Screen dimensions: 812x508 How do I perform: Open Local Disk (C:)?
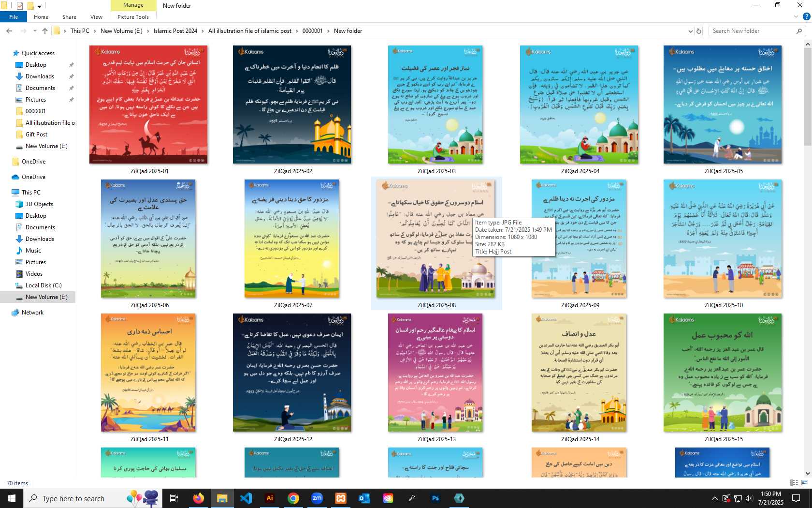43,285
